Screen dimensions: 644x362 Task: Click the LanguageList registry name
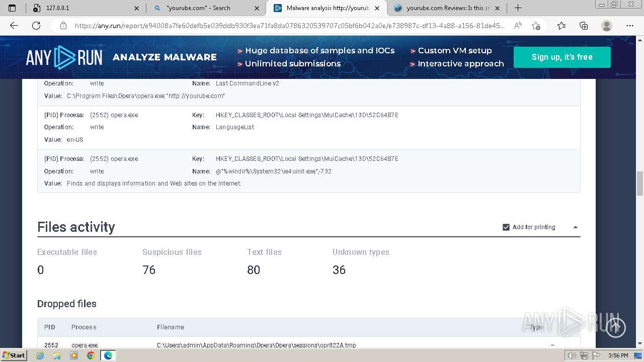point(235,127)
